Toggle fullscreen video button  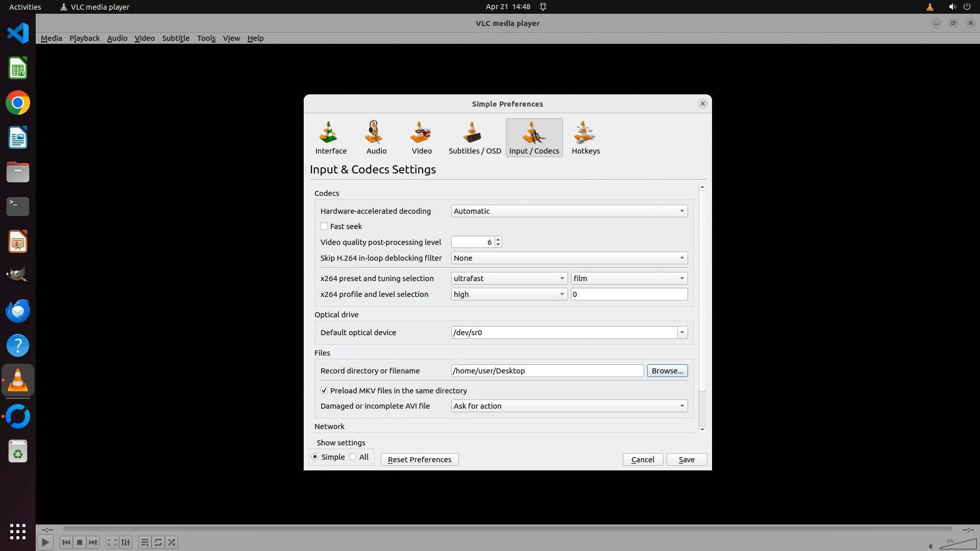112,542
